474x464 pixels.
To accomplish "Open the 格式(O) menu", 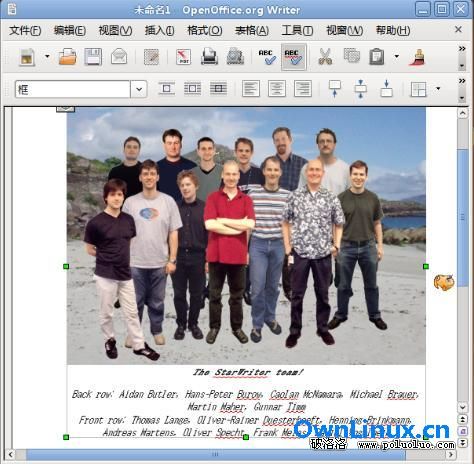I will point(205,31).
